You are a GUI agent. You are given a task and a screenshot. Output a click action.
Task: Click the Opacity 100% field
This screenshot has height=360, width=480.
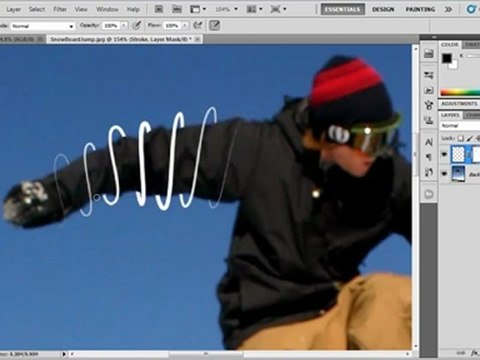coord(111,26)
